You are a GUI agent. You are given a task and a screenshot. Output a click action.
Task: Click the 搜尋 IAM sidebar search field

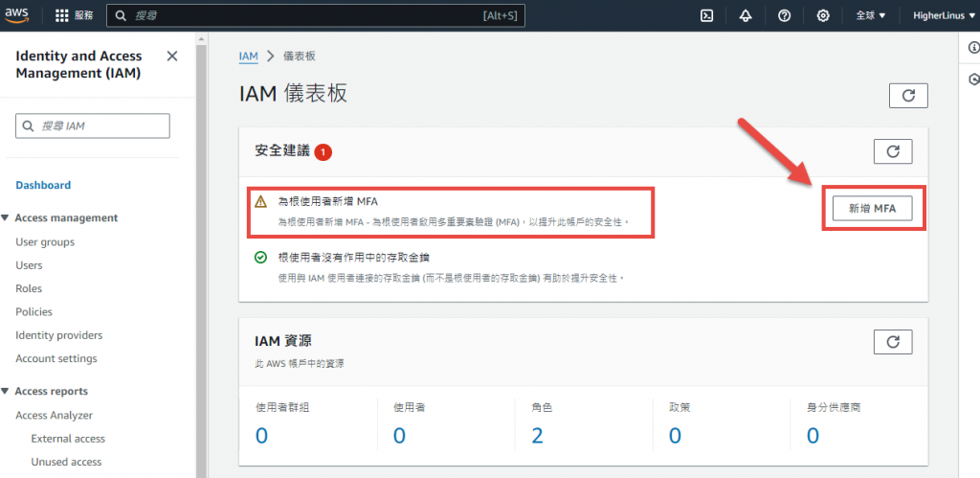click(93, 125)
